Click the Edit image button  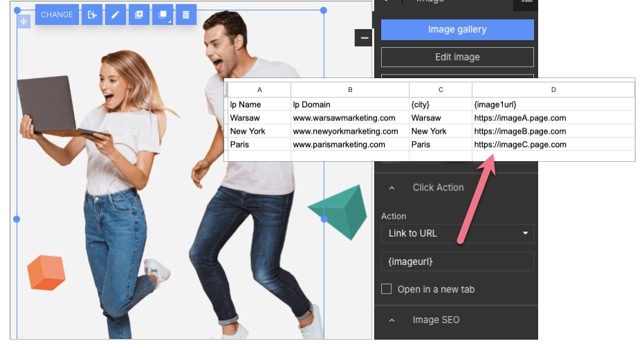point(457,57)
